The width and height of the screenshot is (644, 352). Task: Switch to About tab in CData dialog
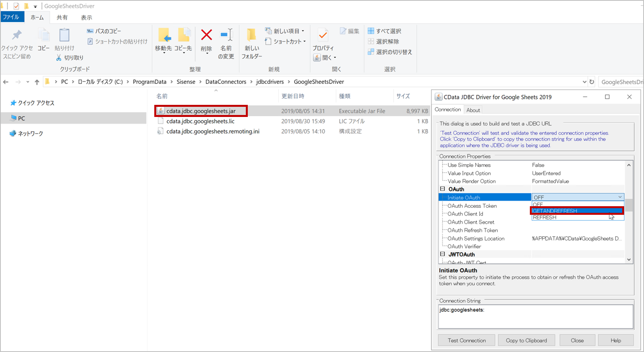[473, 110]
